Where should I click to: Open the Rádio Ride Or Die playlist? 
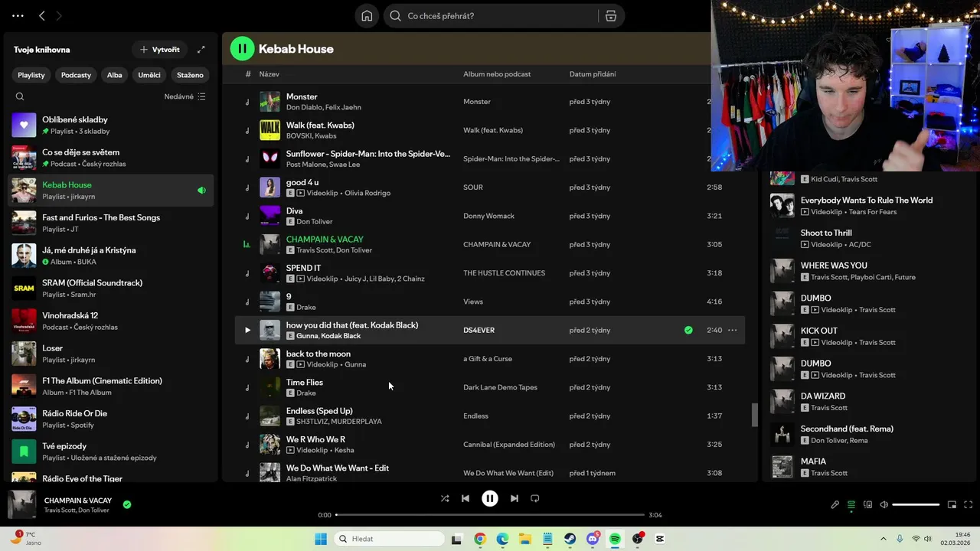pos(110,419)
